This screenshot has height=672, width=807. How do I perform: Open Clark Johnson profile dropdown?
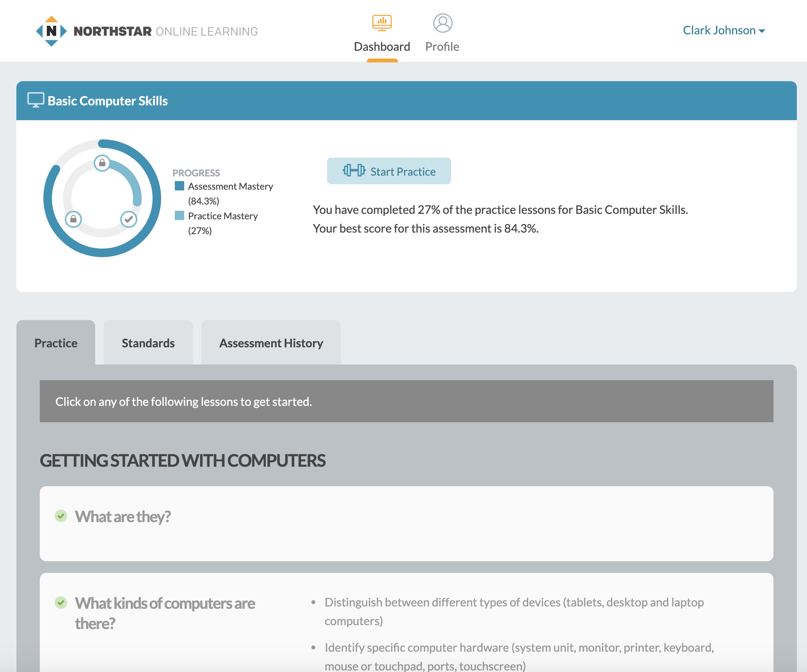pyautogui.click(x=724, y=30)
